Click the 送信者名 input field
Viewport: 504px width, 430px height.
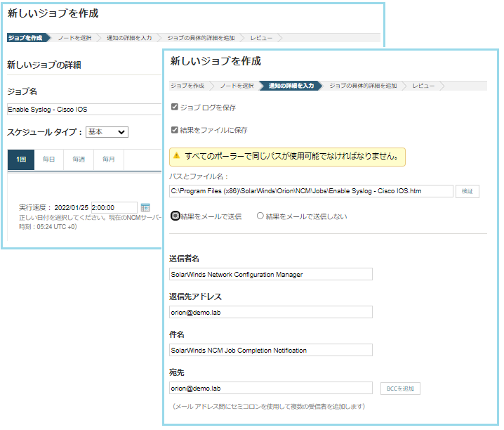[x=271, y=274]
